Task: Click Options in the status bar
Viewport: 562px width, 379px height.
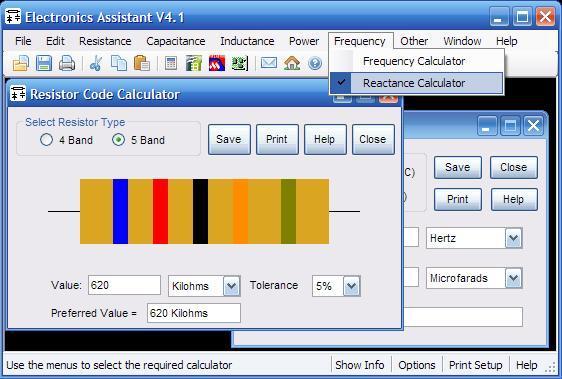Action: coord(417,365)
